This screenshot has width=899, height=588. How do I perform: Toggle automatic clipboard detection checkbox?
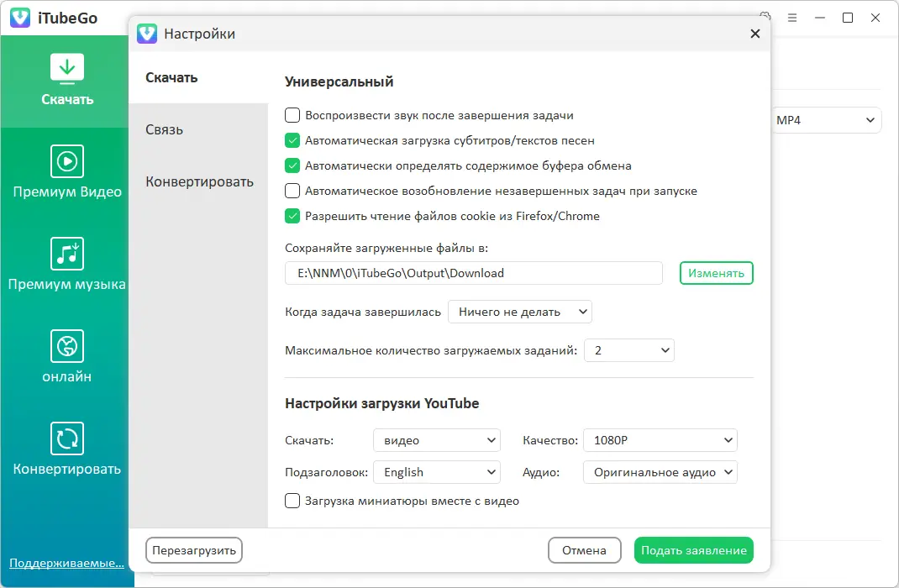(292, 165)
